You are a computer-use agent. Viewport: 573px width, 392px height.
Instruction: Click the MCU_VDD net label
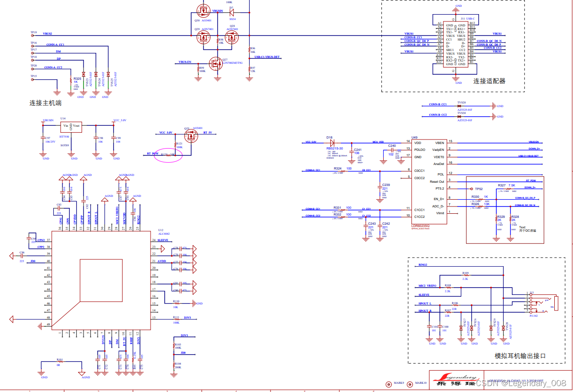pos(378,142)
